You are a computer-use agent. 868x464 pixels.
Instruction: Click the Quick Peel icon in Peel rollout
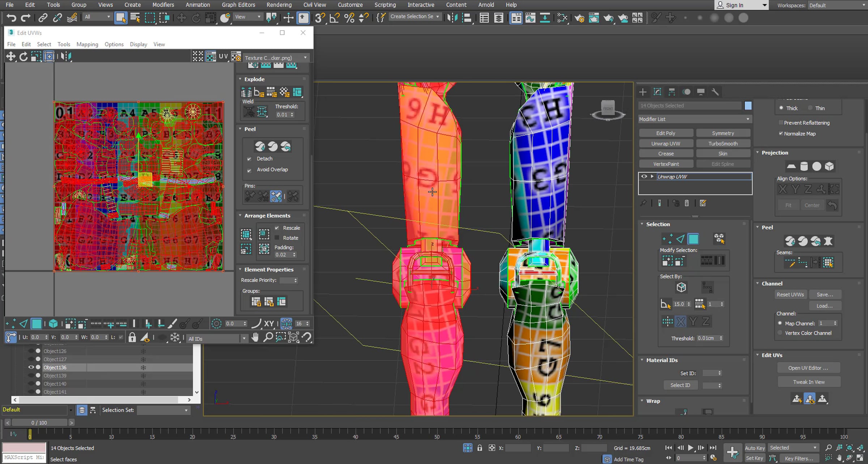(x=260, y=146)
